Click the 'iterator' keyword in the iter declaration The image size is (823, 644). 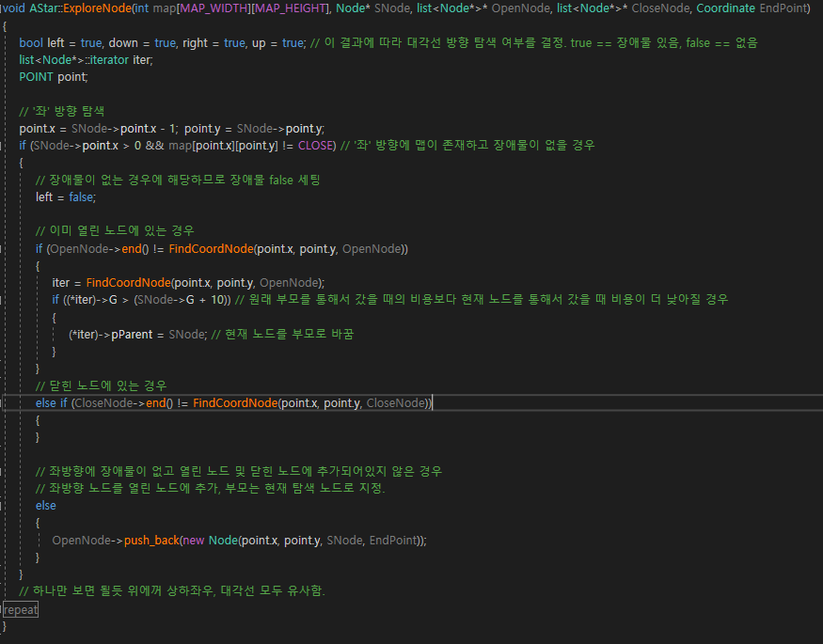pyautogui.click(x=109, y=60)
